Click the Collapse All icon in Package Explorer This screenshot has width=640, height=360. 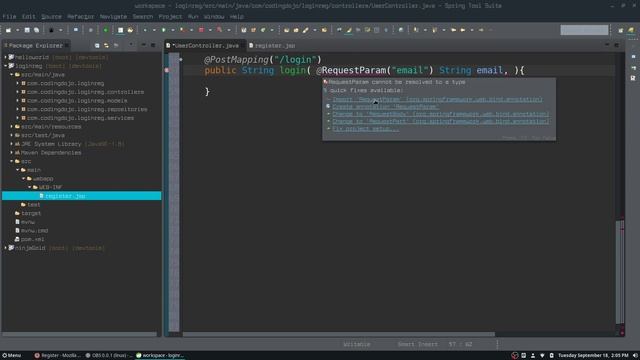coord(97,45)
